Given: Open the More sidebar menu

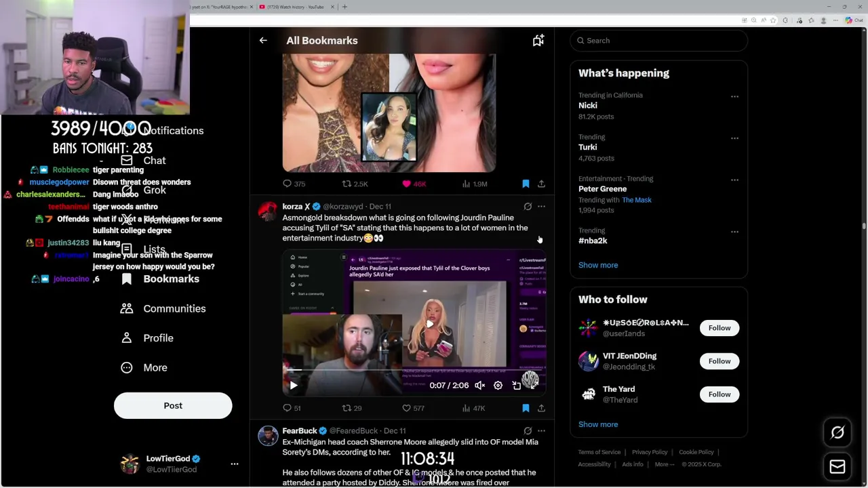Looking at the screenshot, I should [x=144, y=367].
